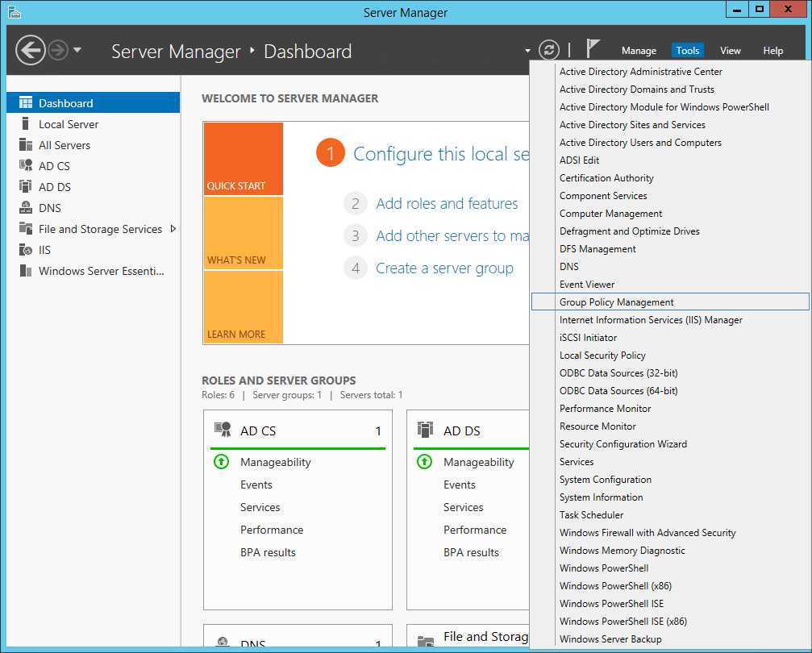Select File and Storage Services sidebar icon

click(x=25, y=228)
